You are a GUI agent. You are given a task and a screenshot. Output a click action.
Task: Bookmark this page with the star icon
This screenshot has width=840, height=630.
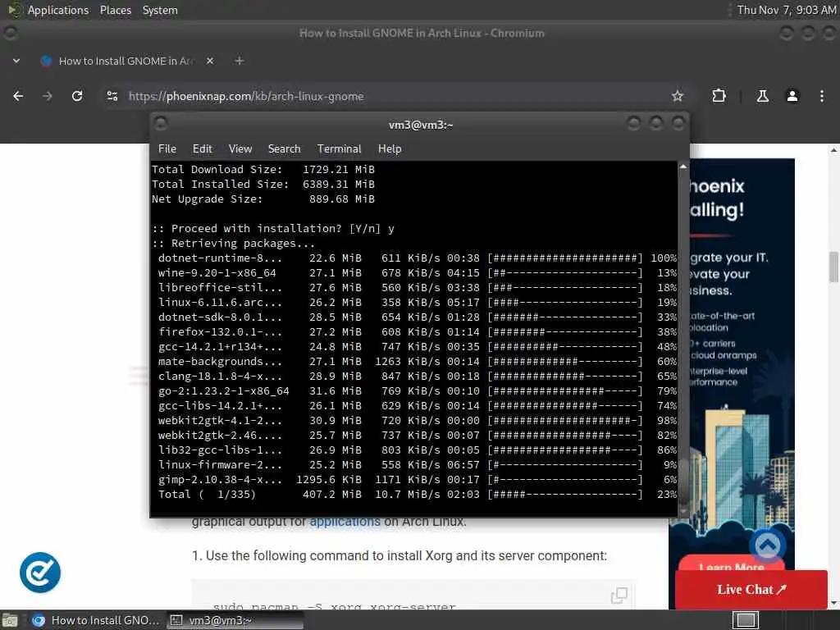click(x=677, y=97)
